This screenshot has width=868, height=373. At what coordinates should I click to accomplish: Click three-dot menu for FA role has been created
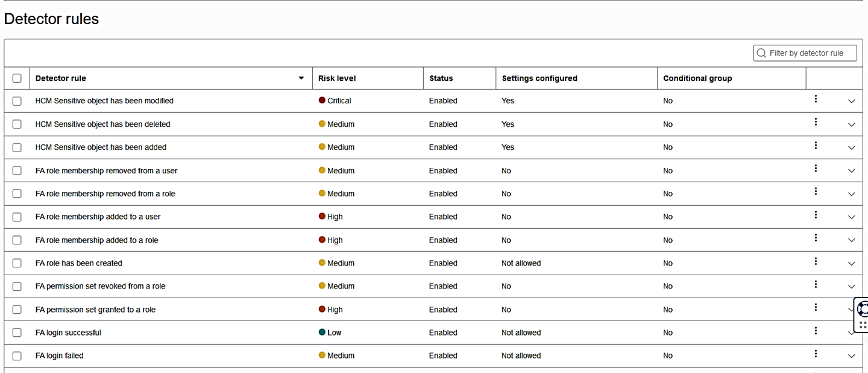coord(816,261)
